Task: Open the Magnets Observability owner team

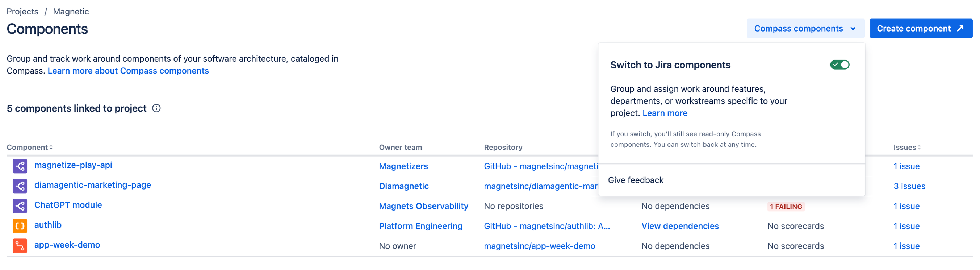Action: 423,206
